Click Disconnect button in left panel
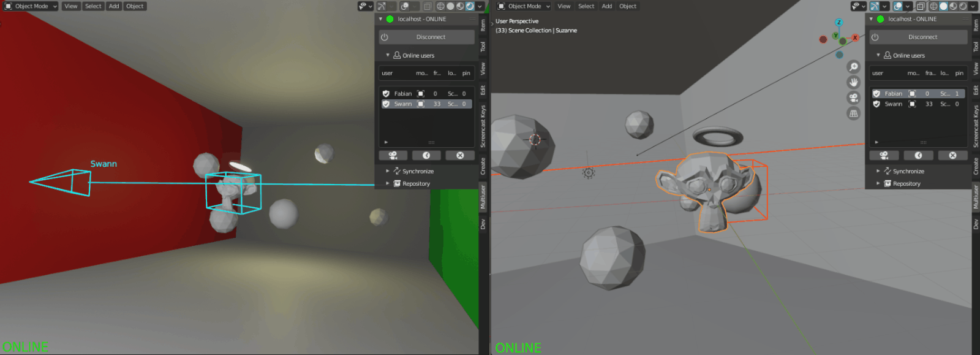980x355 pixels. click(427, 37)
